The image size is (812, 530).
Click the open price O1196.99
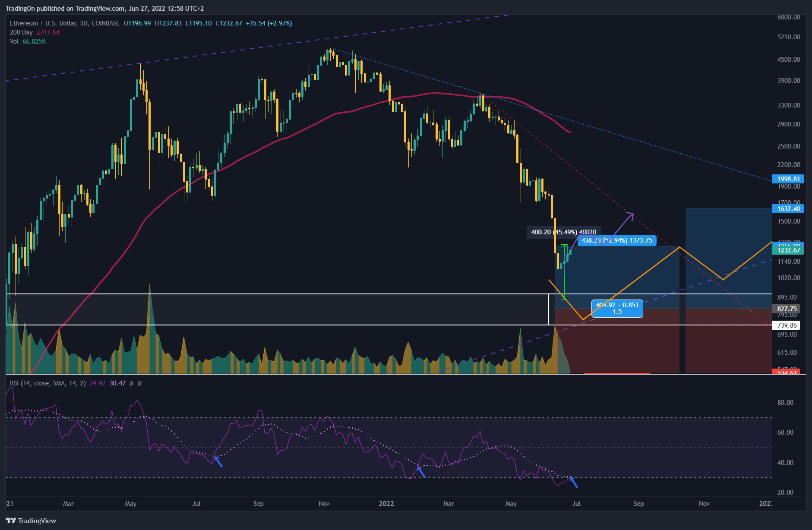click(137, 23)
